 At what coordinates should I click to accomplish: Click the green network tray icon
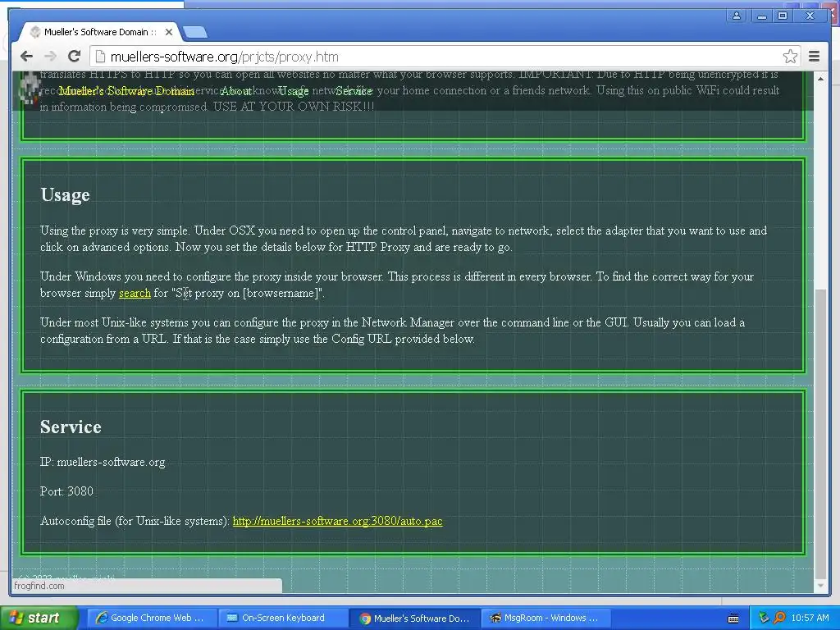[x=764, y=619]
